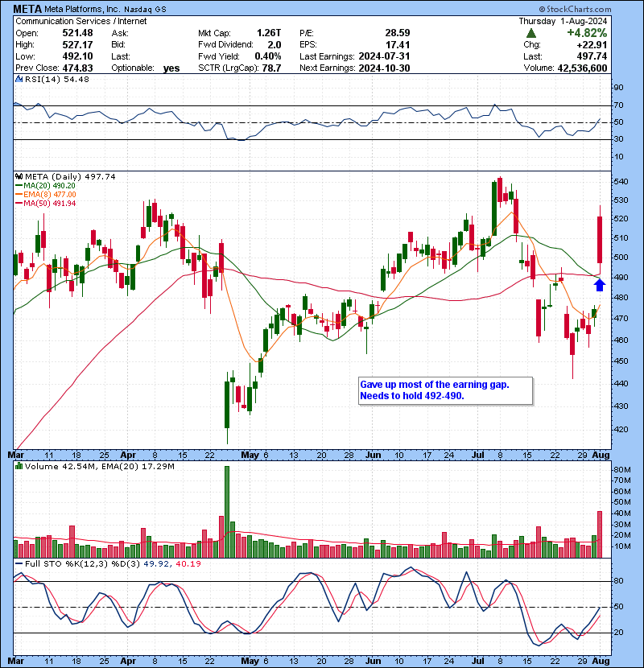This screenshot has width=644, height=668.
Task: Click the Fwd Dividend value 2.0
Action: click(275, 44)
